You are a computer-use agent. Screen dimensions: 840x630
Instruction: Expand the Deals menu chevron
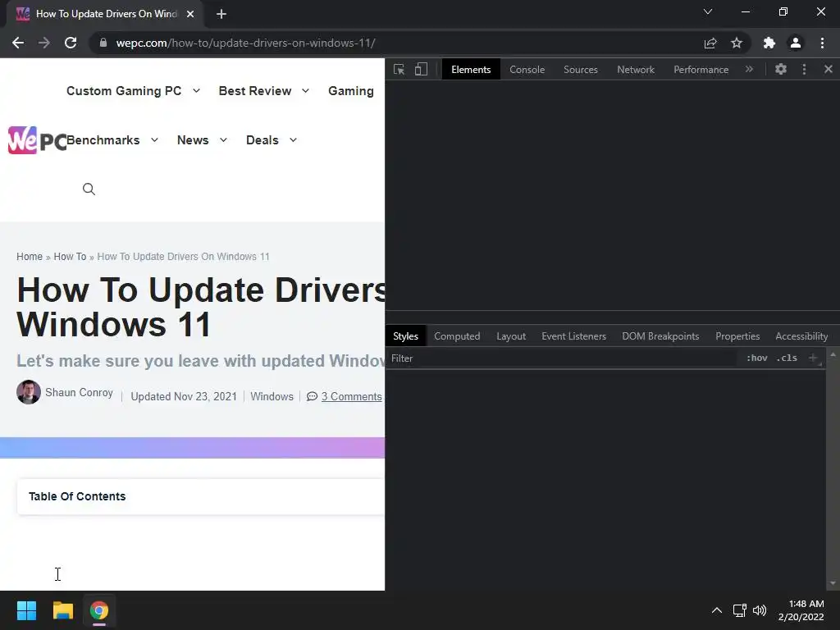point(293,139)
